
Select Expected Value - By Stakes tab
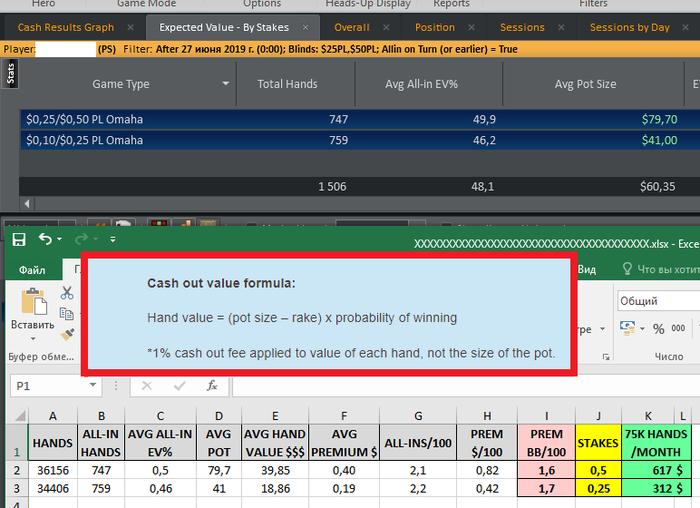(x=224, y=27)
